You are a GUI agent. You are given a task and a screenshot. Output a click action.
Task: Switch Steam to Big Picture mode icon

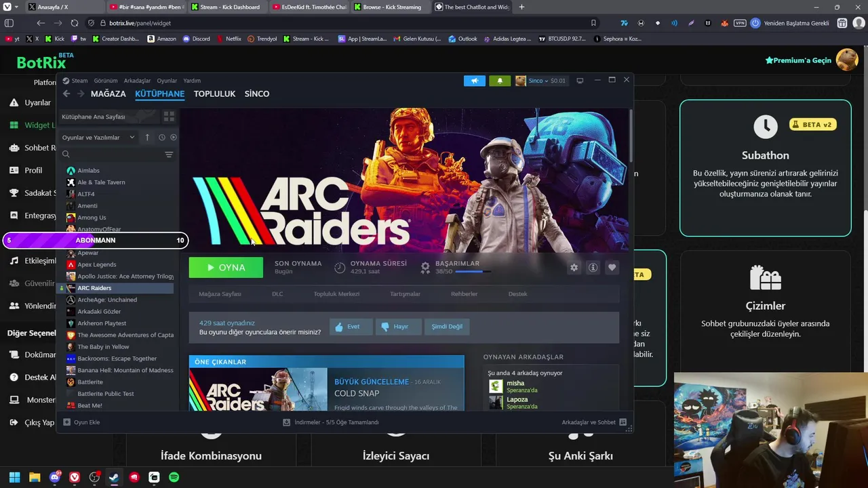(x=580, y=81)
